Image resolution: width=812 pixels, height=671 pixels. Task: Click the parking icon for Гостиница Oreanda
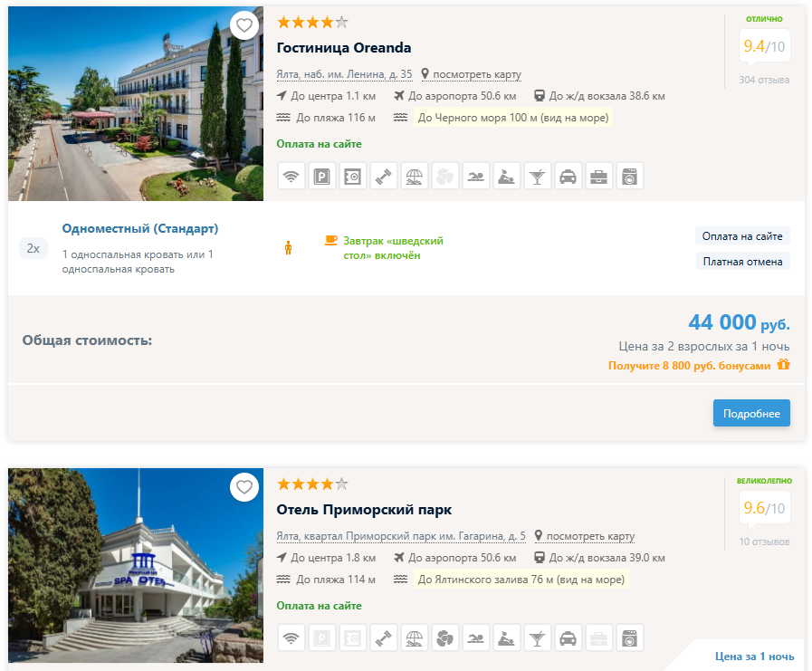coord(321,177)
